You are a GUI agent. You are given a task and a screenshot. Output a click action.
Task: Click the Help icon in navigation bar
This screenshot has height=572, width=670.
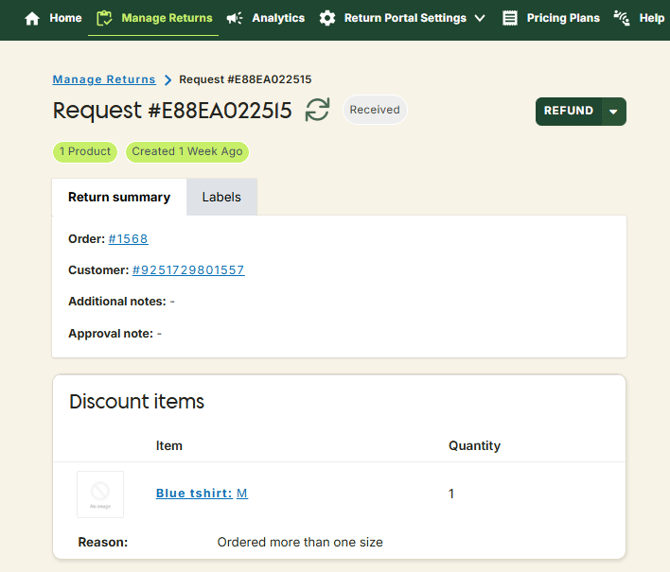click(x=622, y=18)
